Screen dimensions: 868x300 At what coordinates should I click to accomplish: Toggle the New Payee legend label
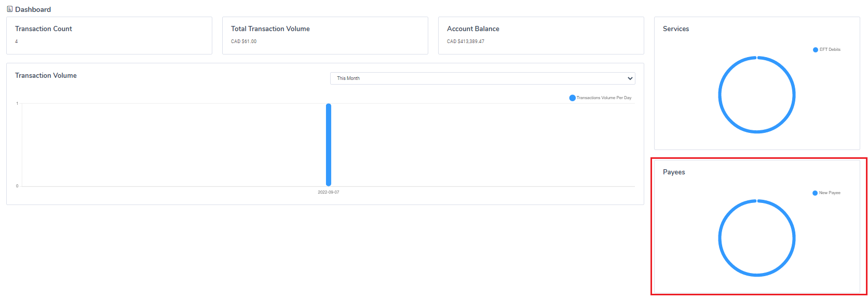(830, 193)
